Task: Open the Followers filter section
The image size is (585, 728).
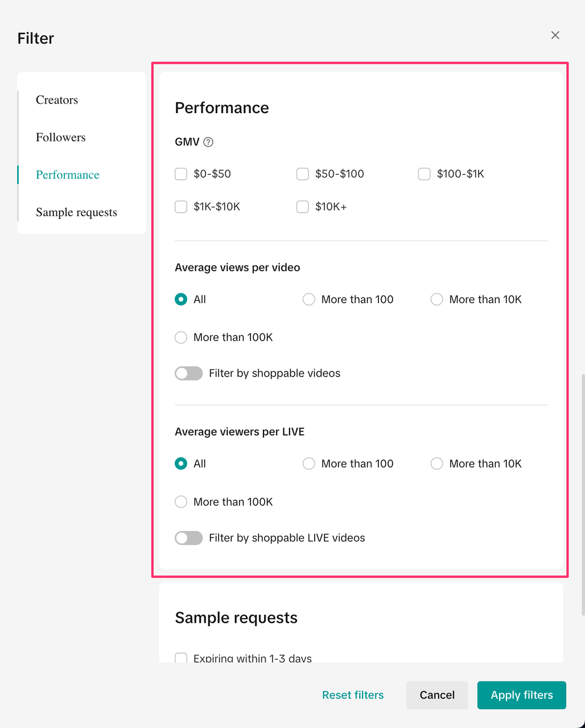Action: point(61,138)
